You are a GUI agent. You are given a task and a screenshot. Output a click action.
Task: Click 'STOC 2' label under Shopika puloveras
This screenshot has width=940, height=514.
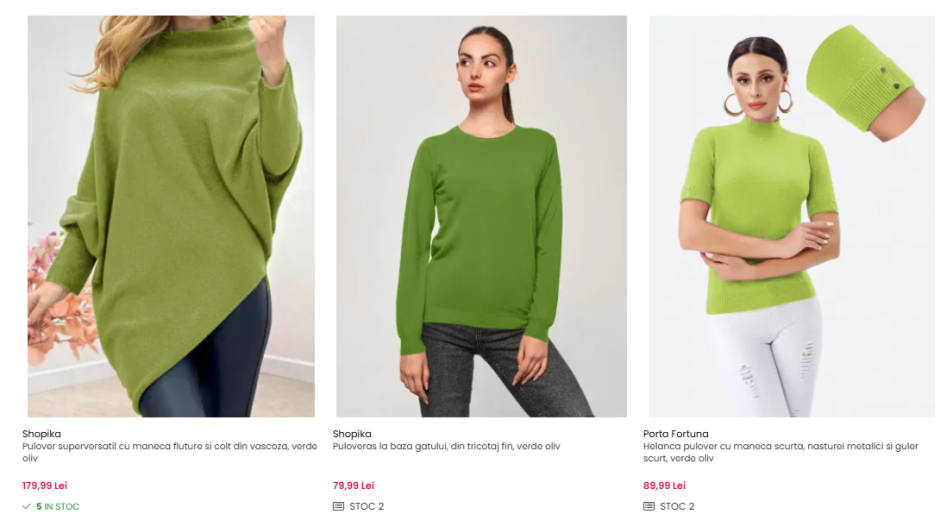click(x=366, y=506)
